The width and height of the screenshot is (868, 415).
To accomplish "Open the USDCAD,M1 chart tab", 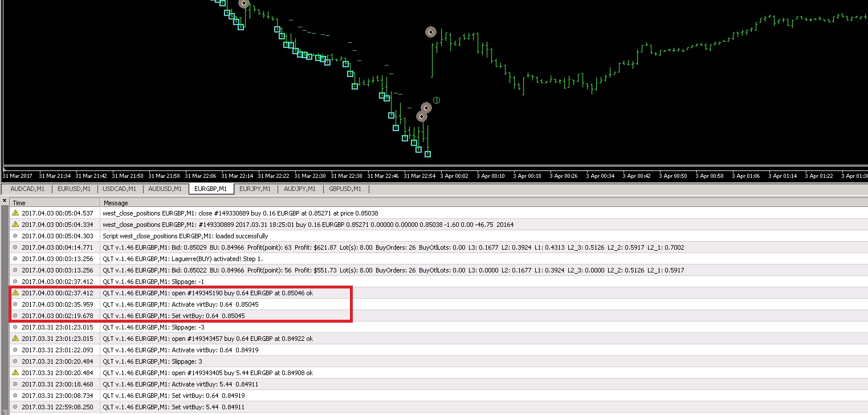I will pyautogui.click(x=120, y=189).
